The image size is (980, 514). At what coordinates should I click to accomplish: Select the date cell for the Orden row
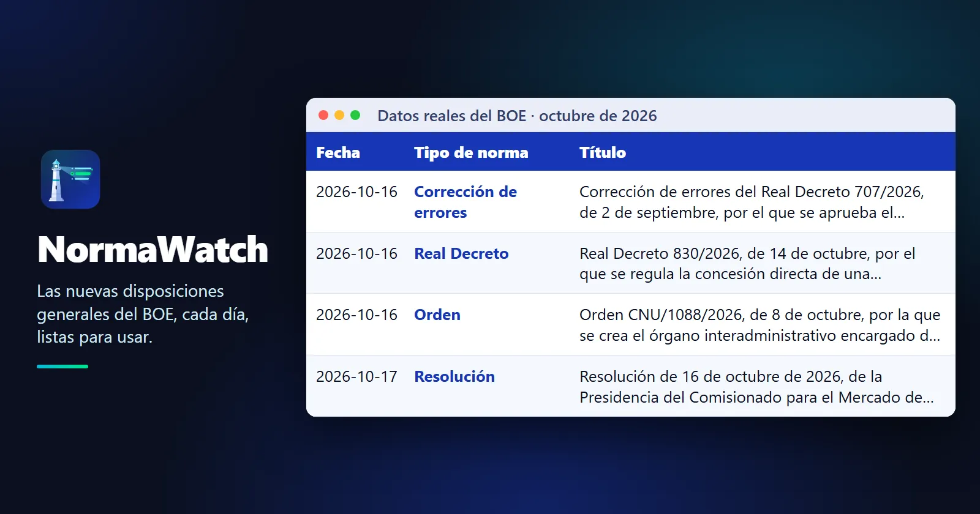[356, 315]
